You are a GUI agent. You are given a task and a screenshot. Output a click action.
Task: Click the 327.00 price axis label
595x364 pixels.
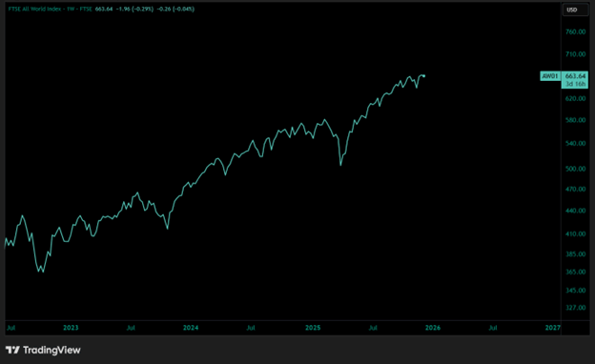pos(575,308)
